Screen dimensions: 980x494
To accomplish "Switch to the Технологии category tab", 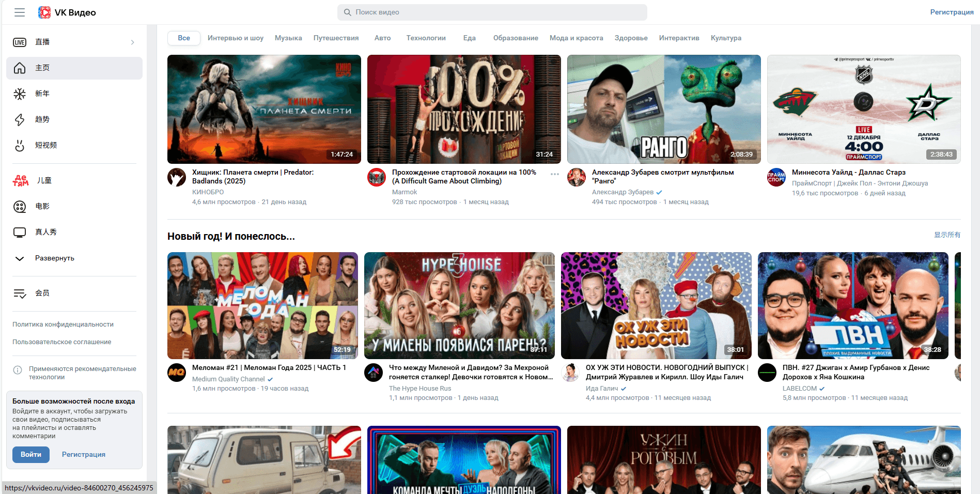I will click(426, 38).
